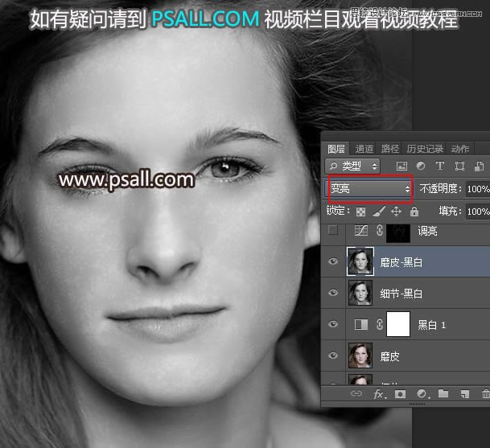The height and width of the screenshot is (448, 490).
Task: Switch to the 通道 tab
Action: tap(364, 149)
